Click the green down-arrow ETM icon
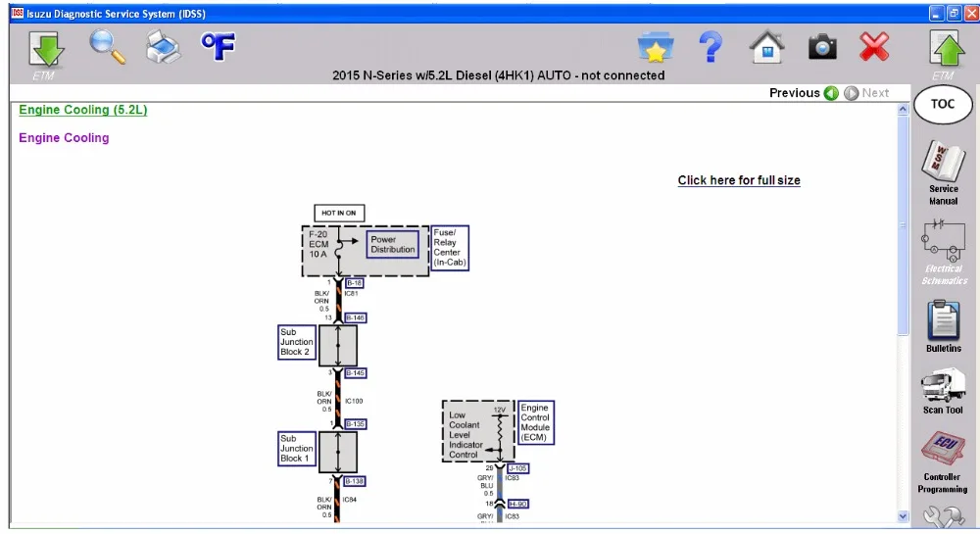The image size is (980, 534). coord(46,49)
